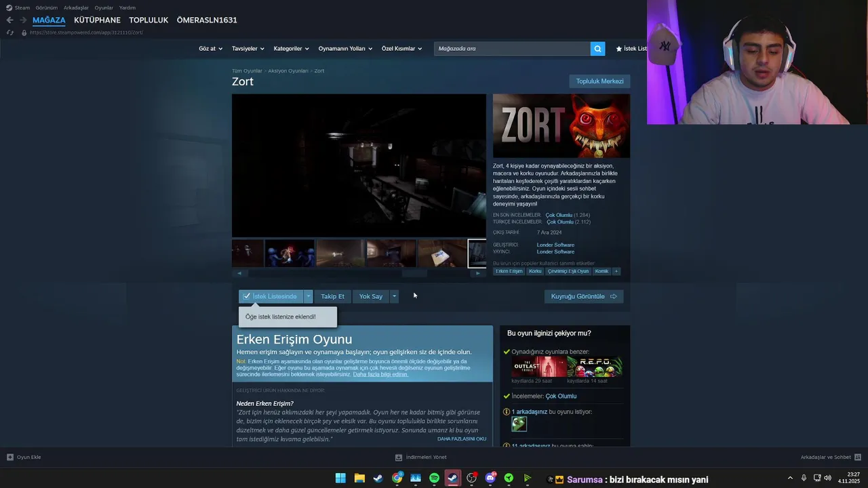
Task: Open the Yardım menu
Action: pos(127,7)
